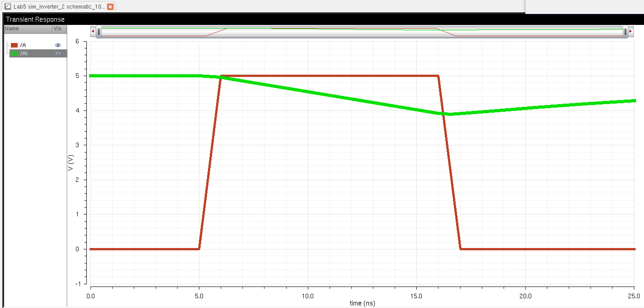The image size is (644, 308).
Task: Select the Lab5 sim_inverter_2 schematic tab
Action: coord(59,7)
